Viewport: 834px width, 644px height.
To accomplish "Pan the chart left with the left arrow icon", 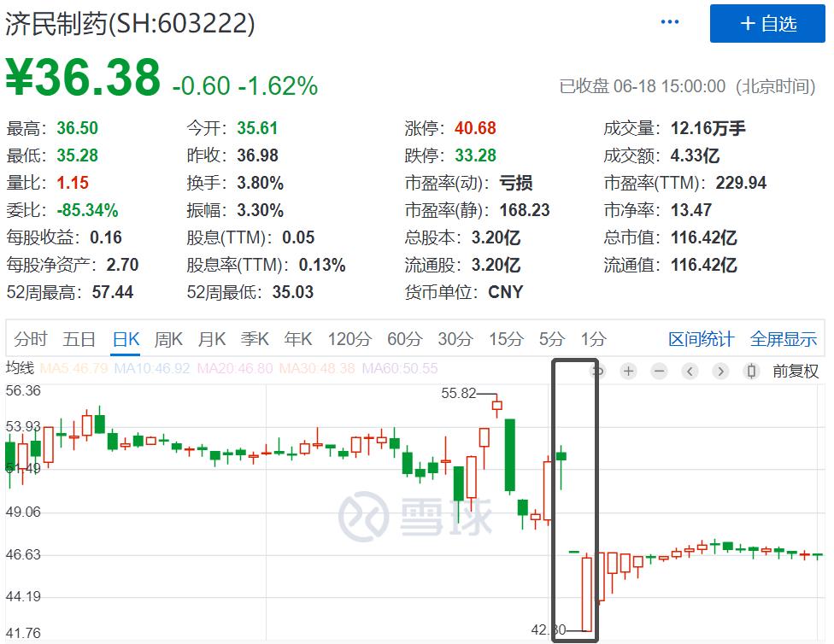I will coord(690,372).
